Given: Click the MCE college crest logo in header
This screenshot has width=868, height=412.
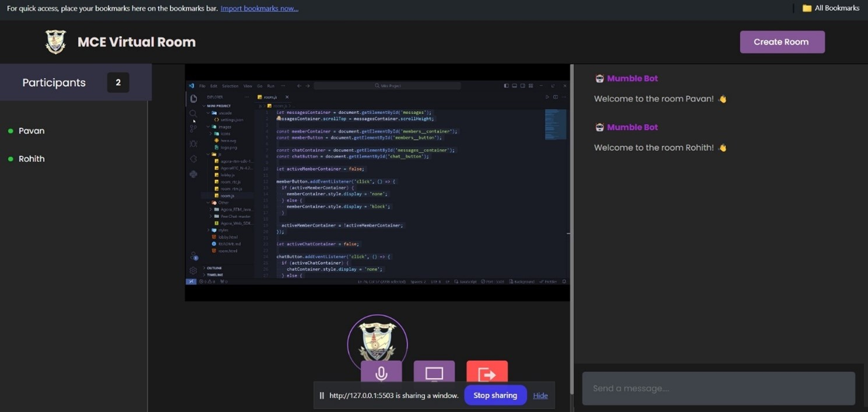Looking at the screenshot, I should (x=55, y=42).
